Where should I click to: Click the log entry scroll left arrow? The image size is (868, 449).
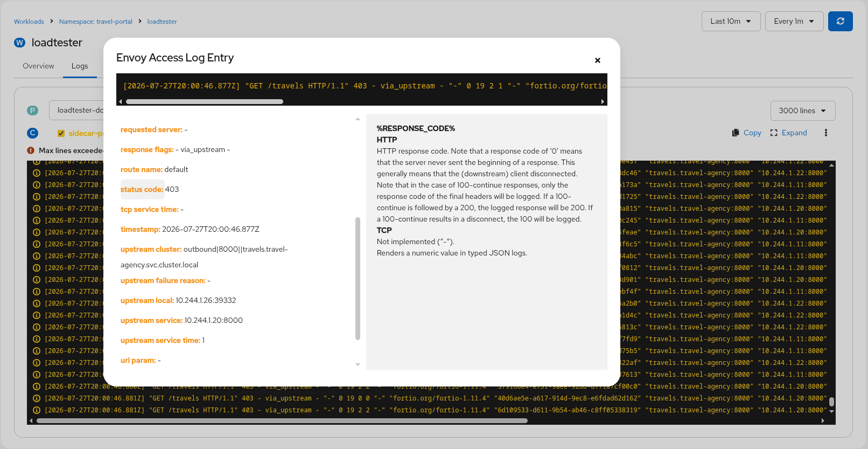[x=121, y=101]
